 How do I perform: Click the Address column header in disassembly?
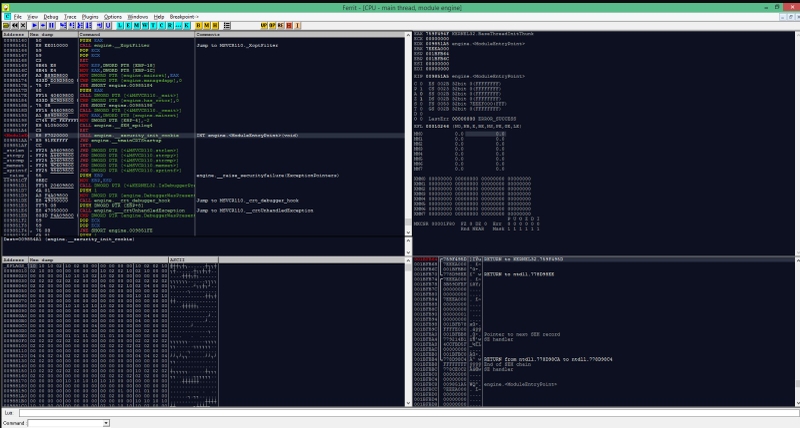(x=15, y=35)
